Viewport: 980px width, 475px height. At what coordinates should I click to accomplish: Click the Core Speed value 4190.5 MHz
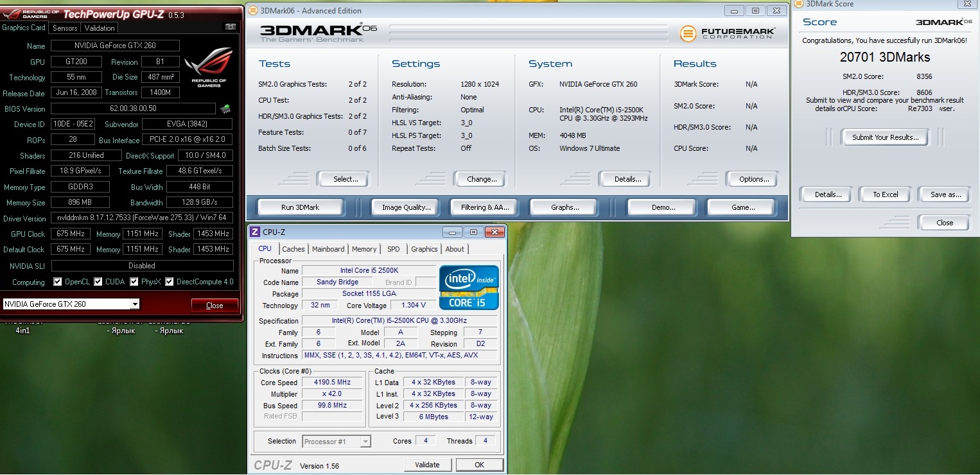pyautogui.click(x=332, y=383)
